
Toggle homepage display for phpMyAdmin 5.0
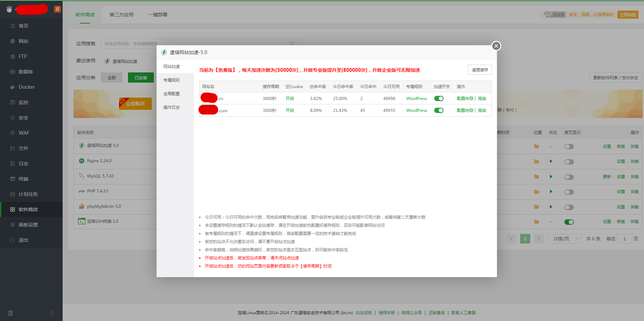[569, 207]
